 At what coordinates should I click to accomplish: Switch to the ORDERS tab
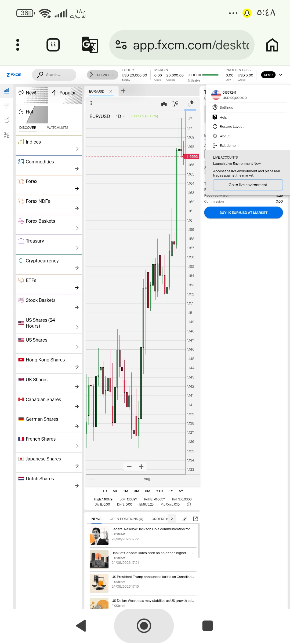point(159,519)
